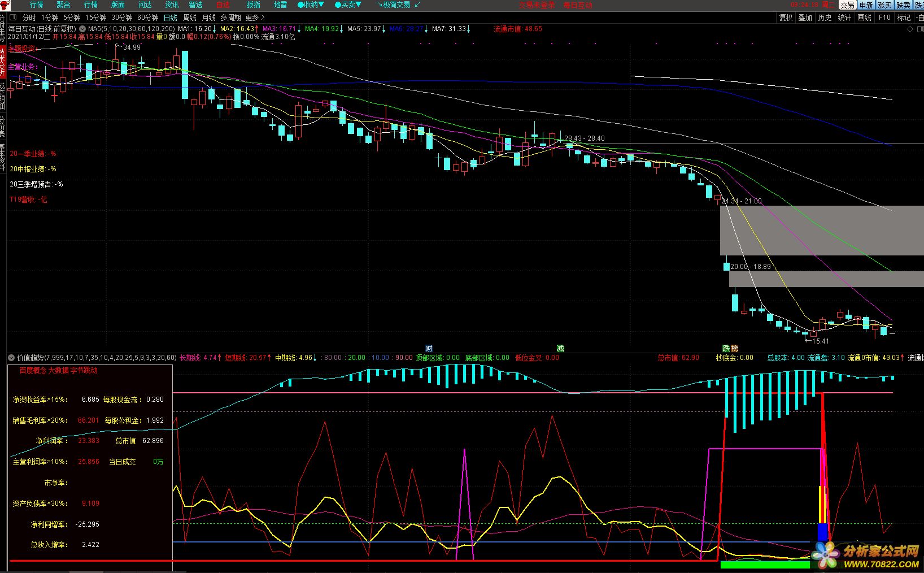Screen dimensions: 924x573
Task: Switch to 5分钟 chart period
Action: point(72,18)
